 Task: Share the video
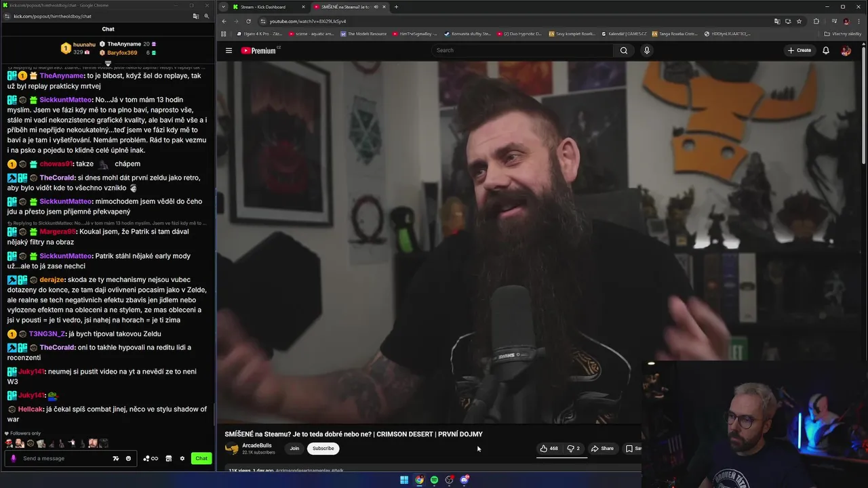(602, 448)
